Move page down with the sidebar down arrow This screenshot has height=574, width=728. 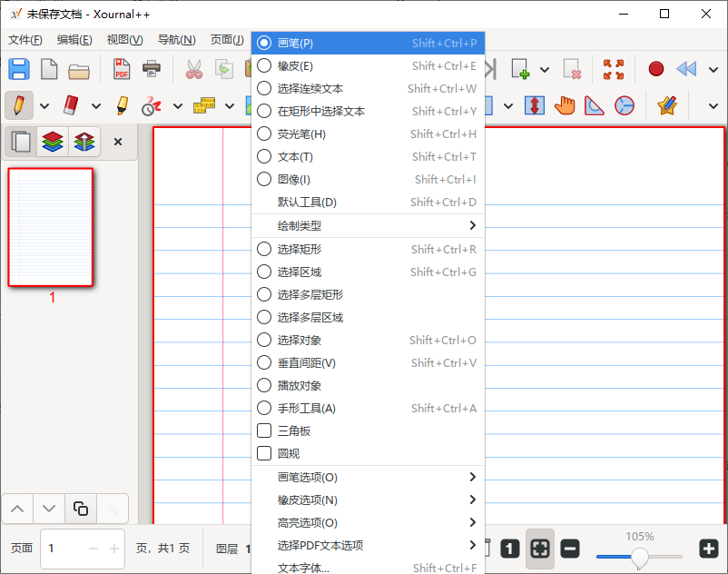(x=49, y=509)
